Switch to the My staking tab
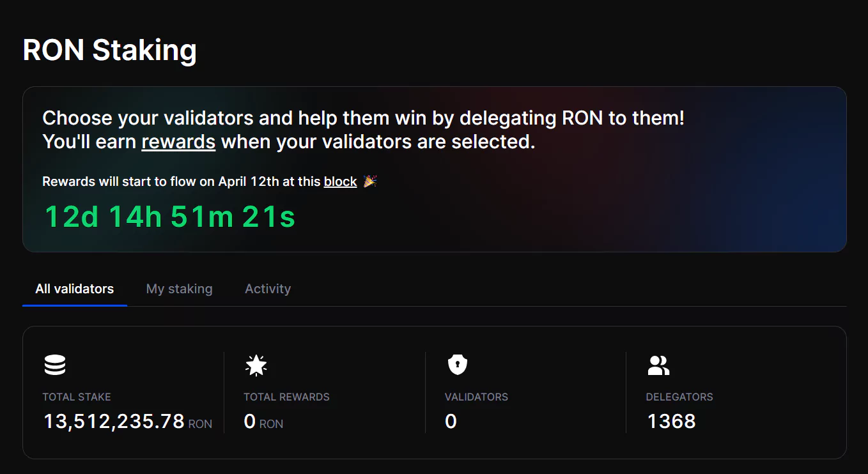Image resolution: width=868 pixels, height=474 pixels. [180, 289]
